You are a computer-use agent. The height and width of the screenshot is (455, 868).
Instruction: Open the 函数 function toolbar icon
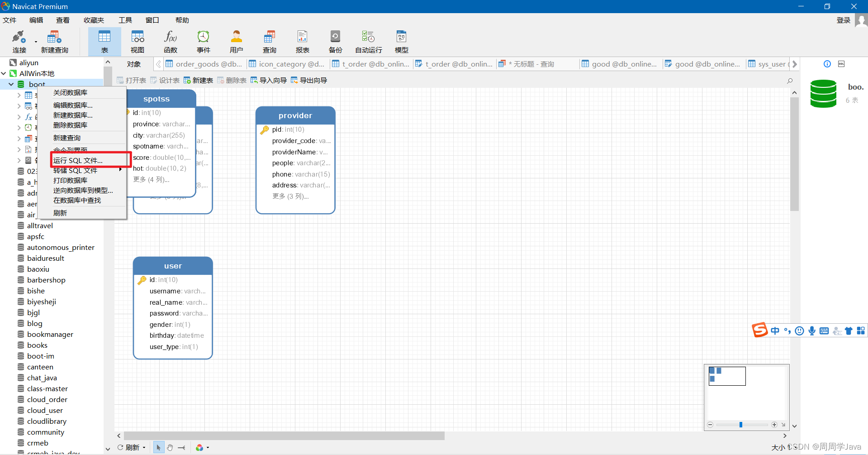[x=171, y=42]
